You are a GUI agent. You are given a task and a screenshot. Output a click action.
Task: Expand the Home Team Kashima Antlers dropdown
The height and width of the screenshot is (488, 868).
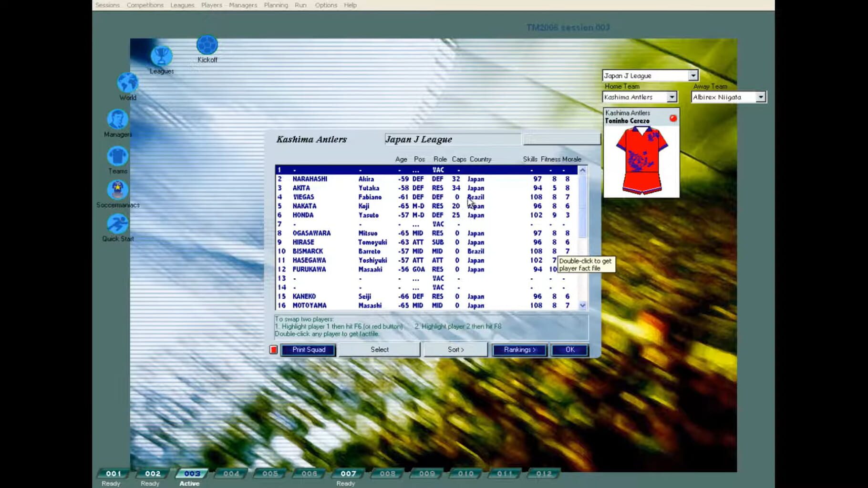[672, 97]
